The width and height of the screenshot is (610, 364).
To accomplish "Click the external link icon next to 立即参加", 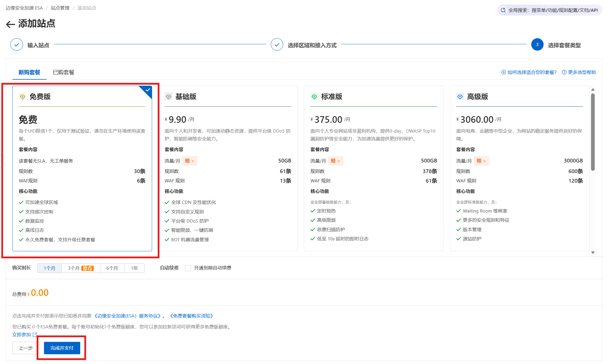I will point(35,334).
